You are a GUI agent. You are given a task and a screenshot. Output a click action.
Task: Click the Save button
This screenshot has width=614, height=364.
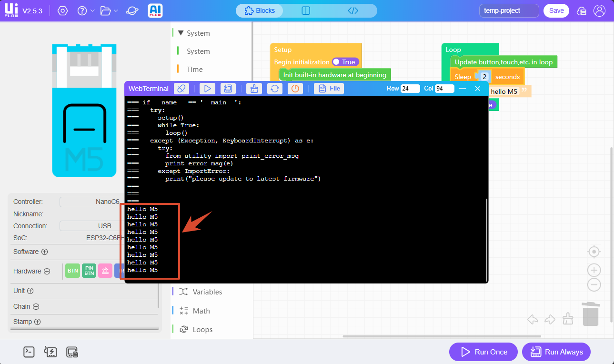point(556,10)
